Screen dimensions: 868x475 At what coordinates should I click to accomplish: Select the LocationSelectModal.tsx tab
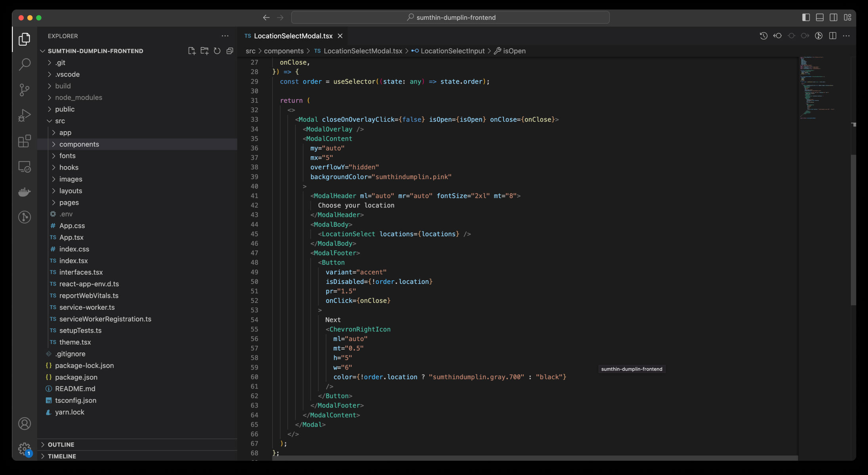coord(293,36)
